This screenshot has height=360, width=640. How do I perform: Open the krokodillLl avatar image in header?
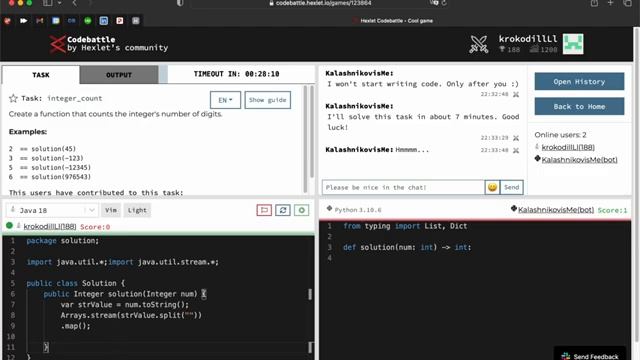tap(573, 44)
